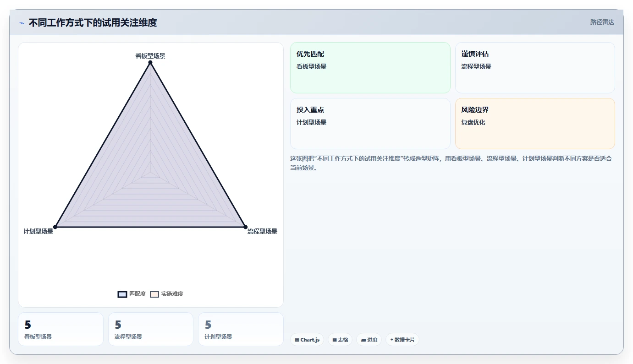This screenshot has height=364, width=633.
Task: Click the stat card labeled 流程型场景
Action: [x=151, y=329]
